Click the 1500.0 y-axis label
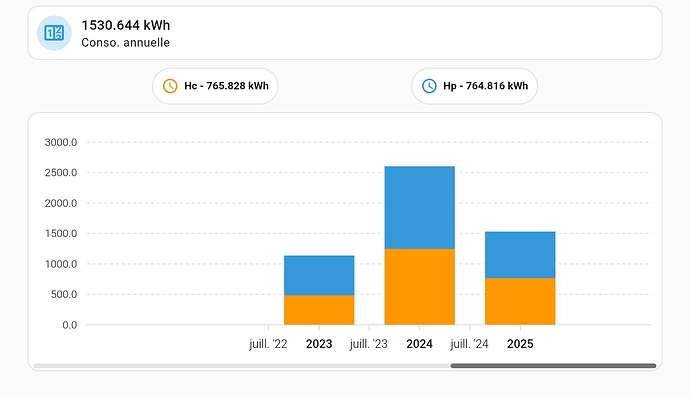Viewport: 690px width, 397px height. coord(61,233)
